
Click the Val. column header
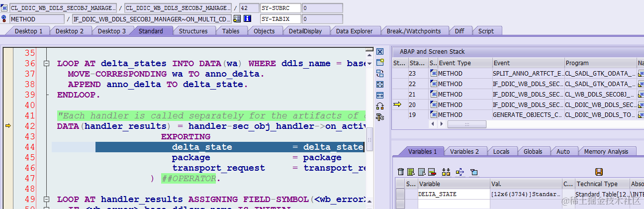[526, 184]
